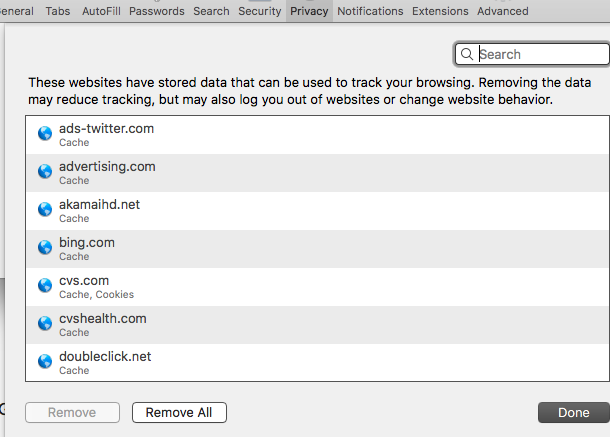Click the globe icon beside ads-twitter.com

44,134
